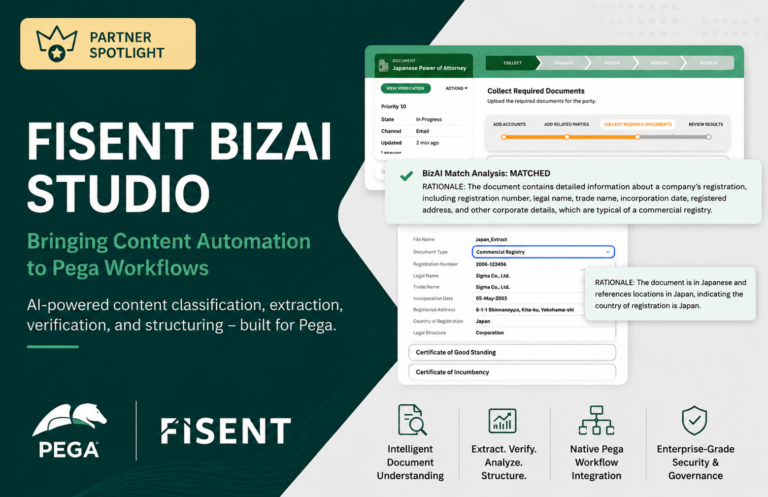Click the State value In Progress
Image resolution: width=768 pixels, height=497 pixels.
point(429,119)
